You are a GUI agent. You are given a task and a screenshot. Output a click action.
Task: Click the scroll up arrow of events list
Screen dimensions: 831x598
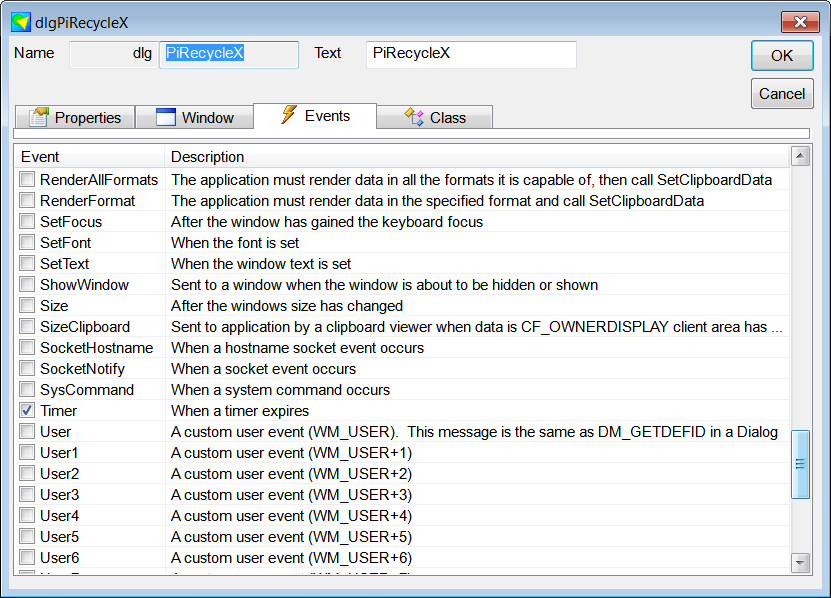coord(800,156)
